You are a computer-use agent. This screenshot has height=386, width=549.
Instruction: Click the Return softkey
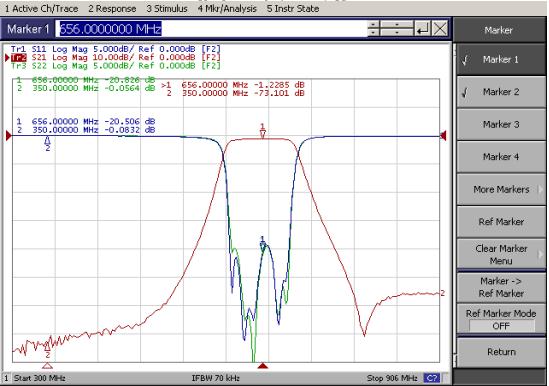(501, 352)
